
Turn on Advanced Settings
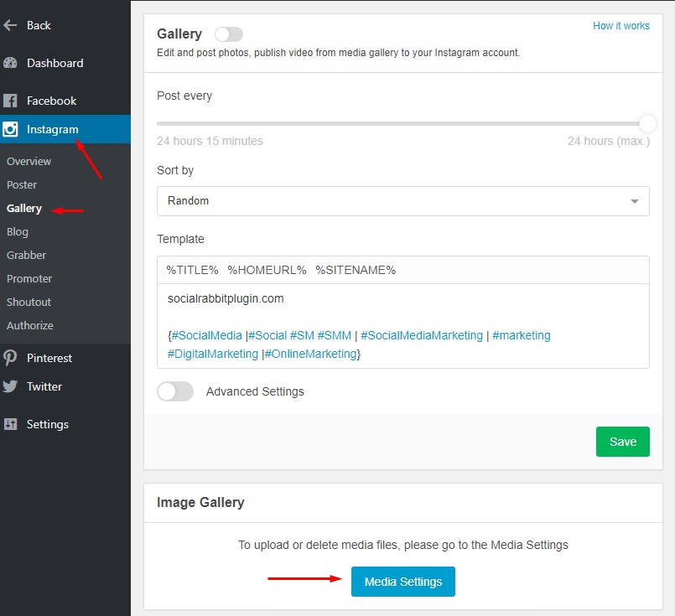click(175, 391)
